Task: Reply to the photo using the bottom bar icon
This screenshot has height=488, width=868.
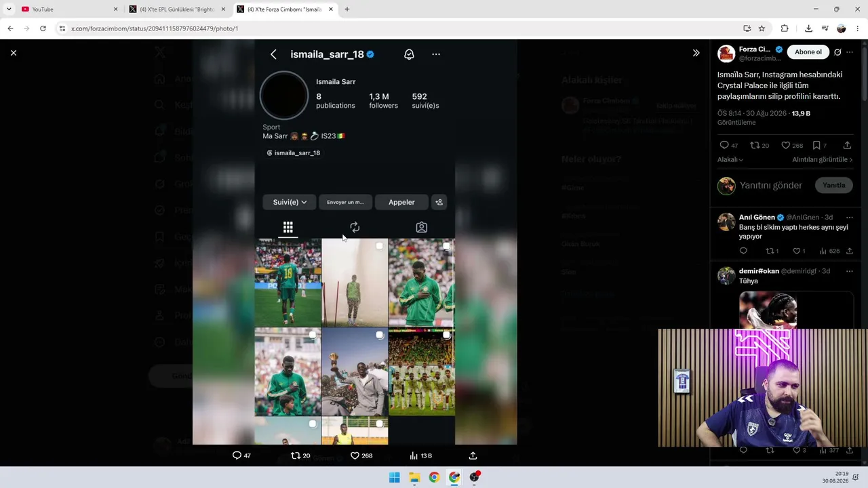Action: (237, 455)
